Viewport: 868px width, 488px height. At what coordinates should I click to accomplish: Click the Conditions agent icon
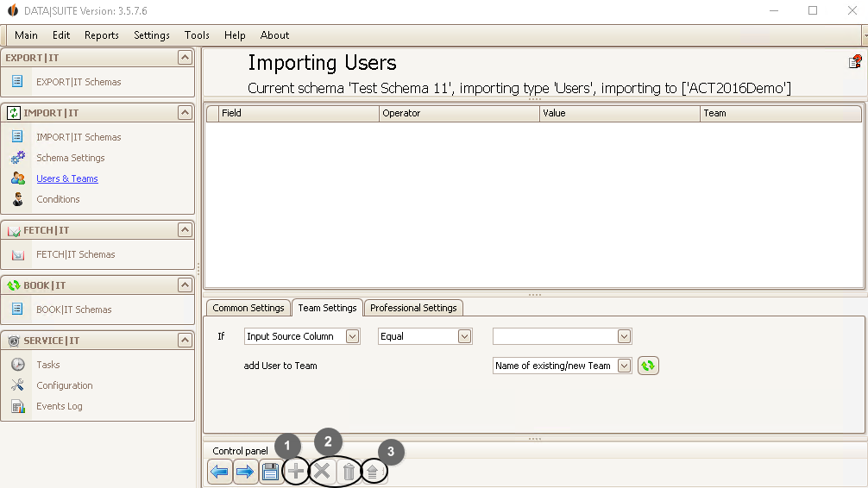[18, 199]
